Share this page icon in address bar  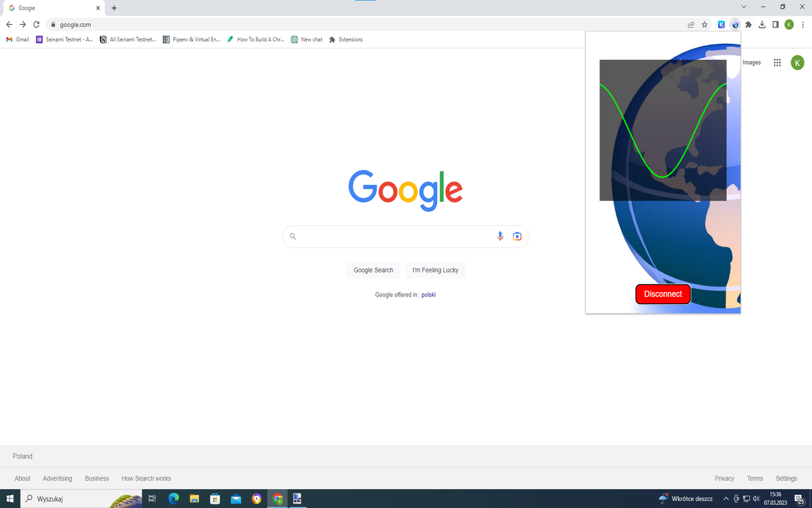pyautogui.click(x=691, y=25)
